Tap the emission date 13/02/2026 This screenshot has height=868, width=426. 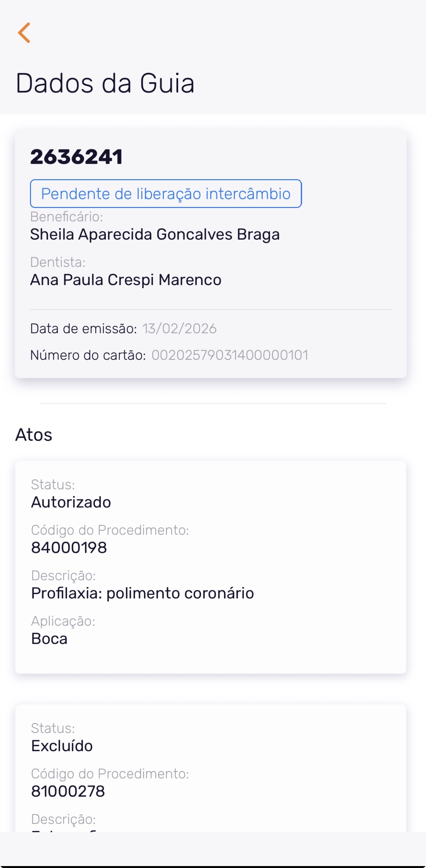(179, 328)
